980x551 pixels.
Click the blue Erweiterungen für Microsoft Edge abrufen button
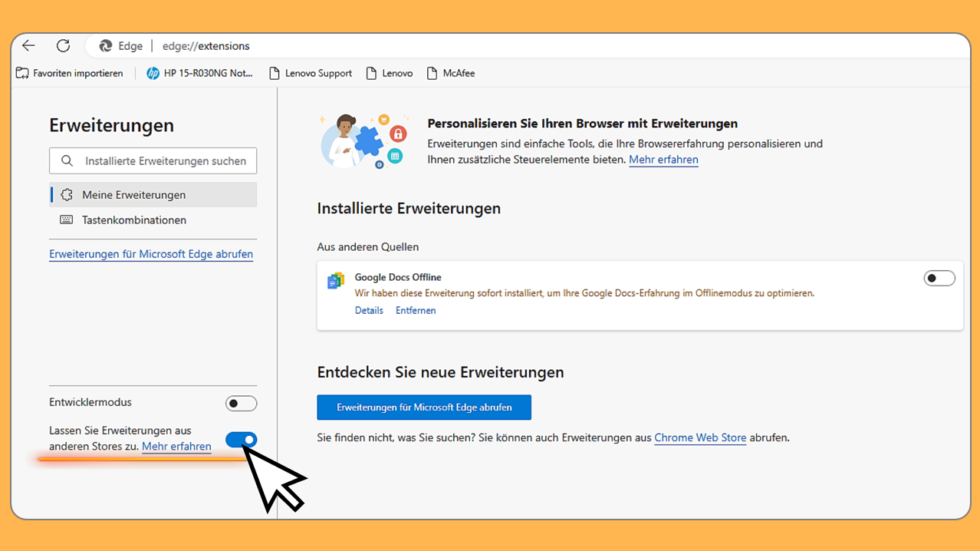424,407
